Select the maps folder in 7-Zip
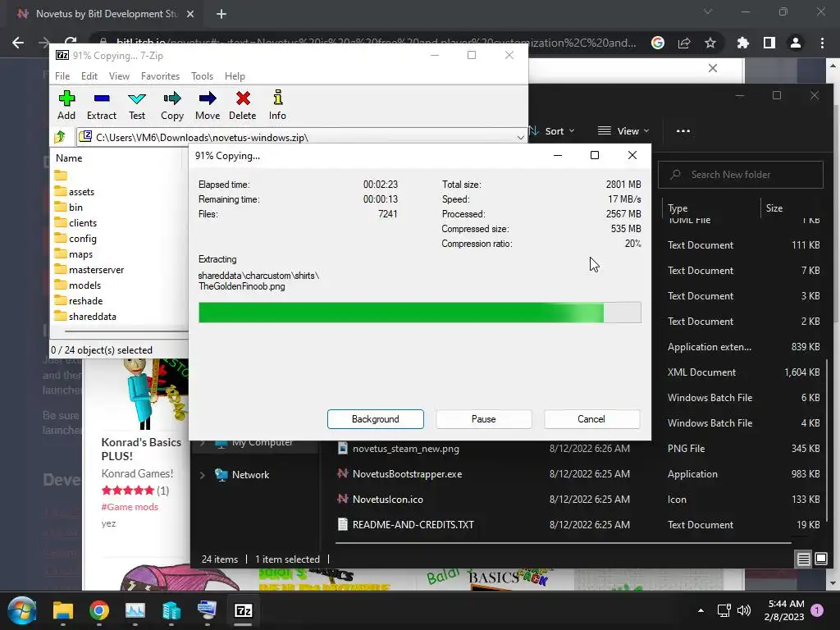 tap(73, 254)
